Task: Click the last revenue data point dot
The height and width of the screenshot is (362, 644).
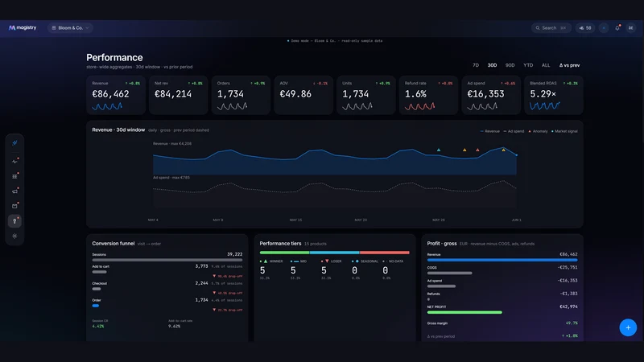Action: [516, 155]
